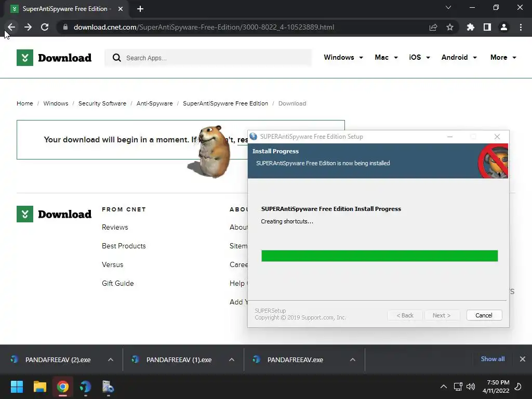
Task: Open the Gift Guide footer link
Action: pyautogui.click(x=118, y=283)
